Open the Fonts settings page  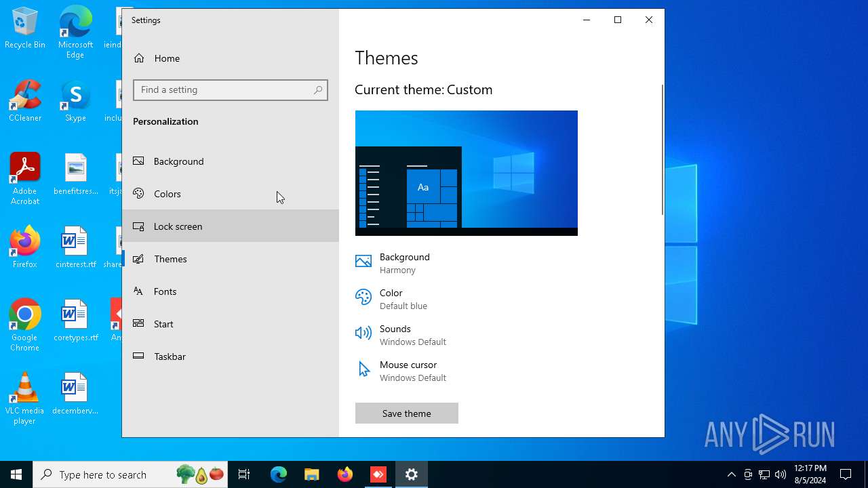coord(231,291)
